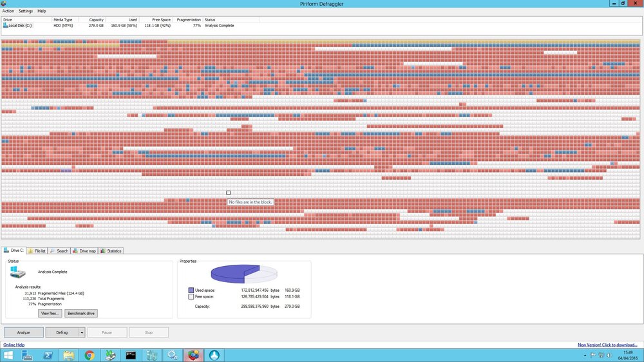Click the Defraggler taskbar icon

(x=193, y=355)
